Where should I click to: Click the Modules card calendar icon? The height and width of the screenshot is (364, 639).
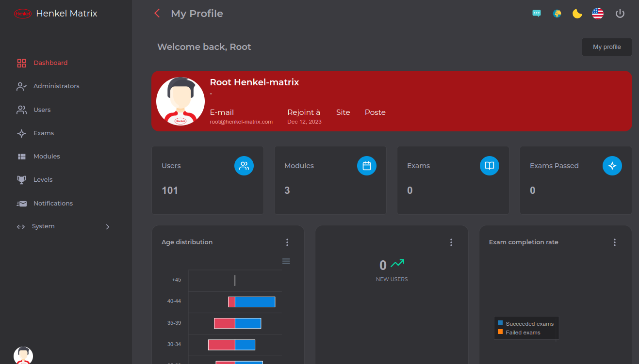[x=367, y=166]
